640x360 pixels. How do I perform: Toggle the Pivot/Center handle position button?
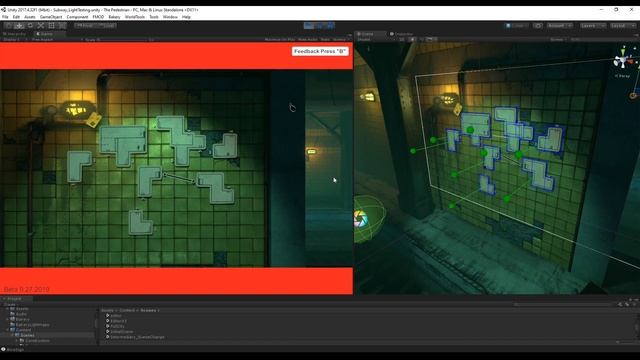(85, 25)
